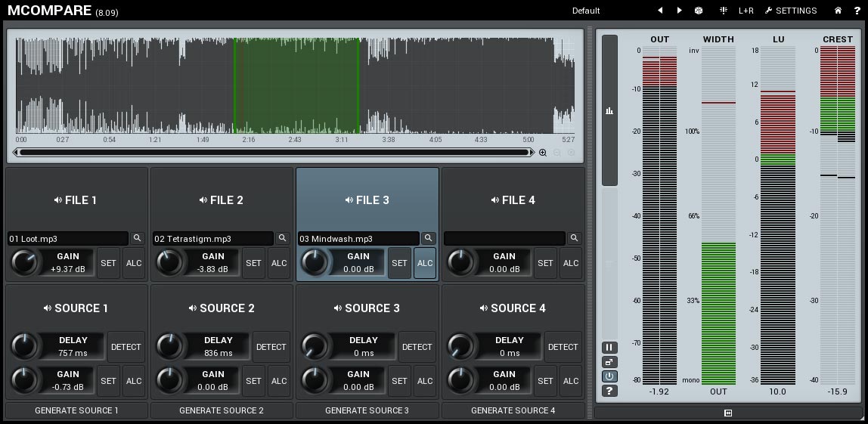Select the FILE 2 slot
This screenshot has width=868, height=424.
(x=222, y=200)
